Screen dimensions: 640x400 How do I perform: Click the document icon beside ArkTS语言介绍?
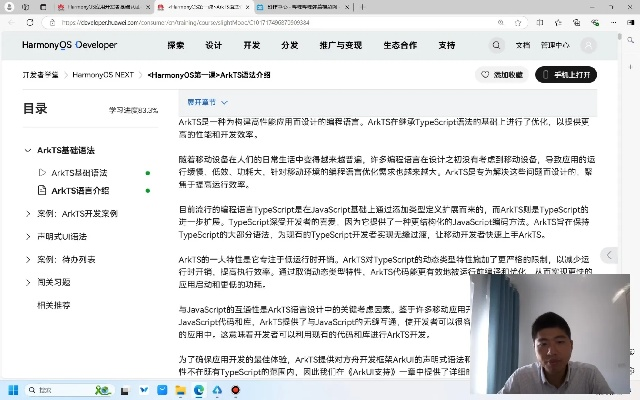pyautogui.click(x=42, y=189)
